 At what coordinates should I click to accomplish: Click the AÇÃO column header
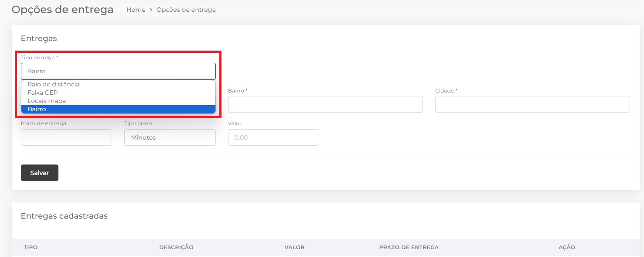[566, 247]
